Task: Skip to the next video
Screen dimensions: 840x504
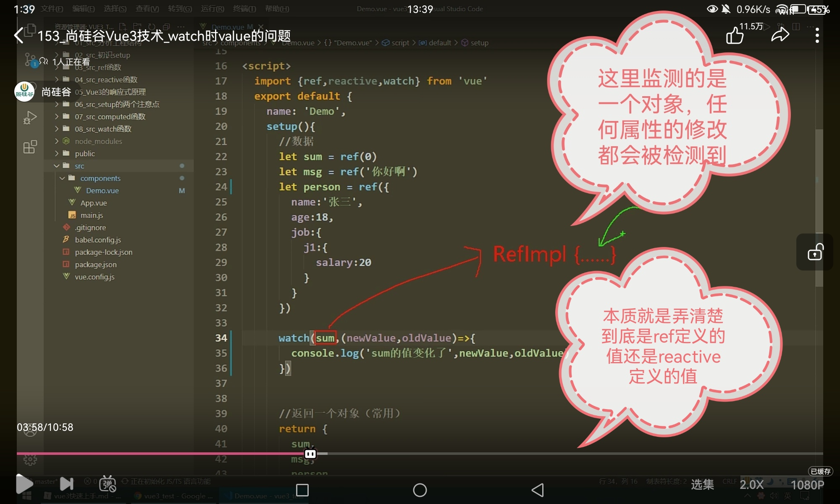Action: [x=66, y=484]
